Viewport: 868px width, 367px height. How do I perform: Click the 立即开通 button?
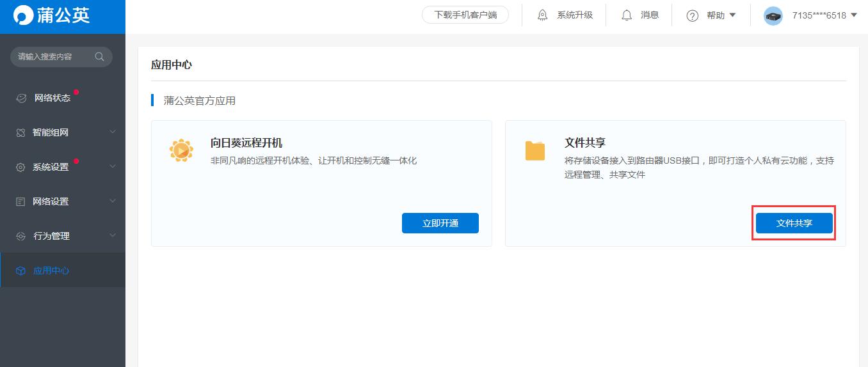click(x=440, y=223)
